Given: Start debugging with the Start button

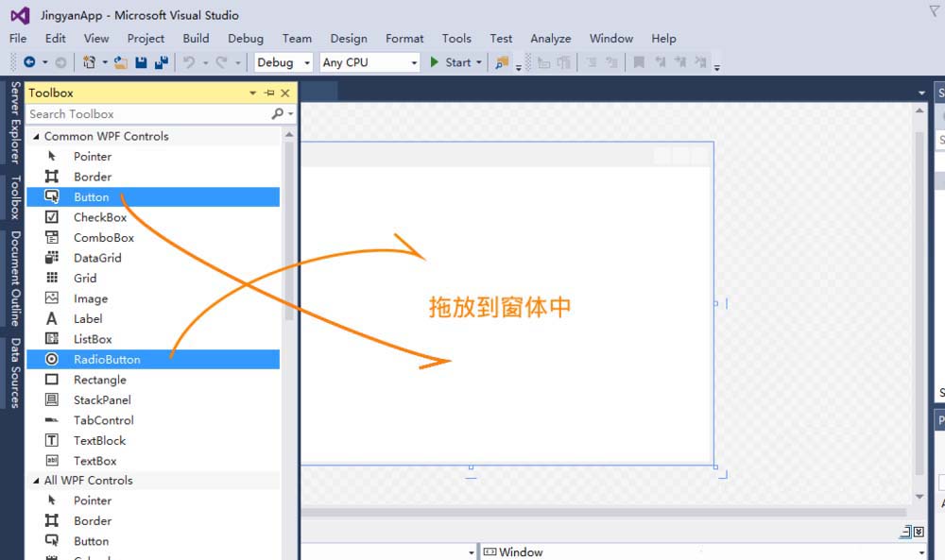Looking at the screenshot, I should pos(451,62).
